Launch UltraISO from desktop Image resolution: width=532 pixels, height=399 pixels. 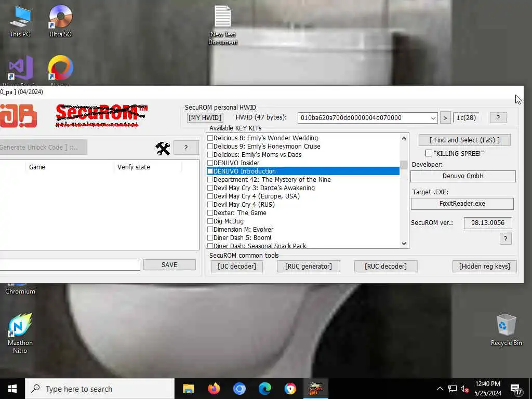pyautogui.click(x=60, y=21)
